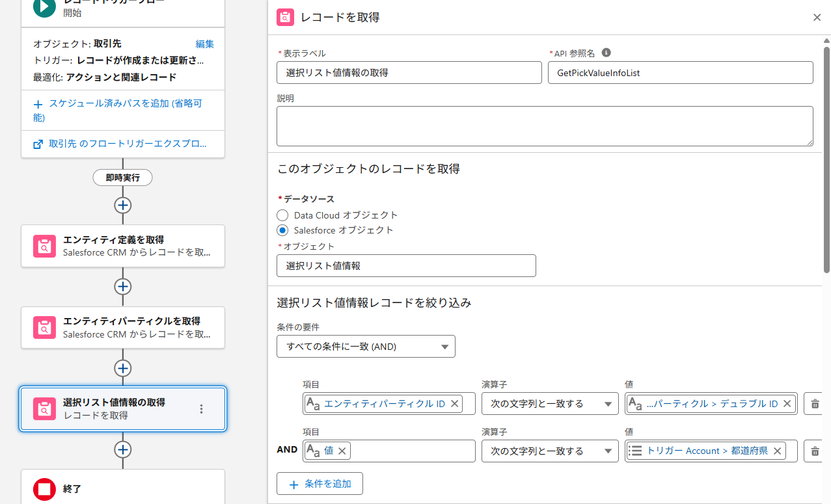Click the 編集 link for the trigger object
831x504 pixels.
point(204,44)
